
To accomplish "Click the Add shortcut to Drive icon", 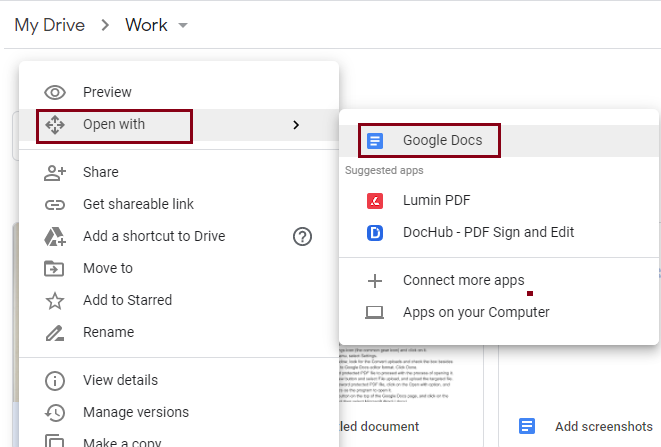I will pos(55,237).
